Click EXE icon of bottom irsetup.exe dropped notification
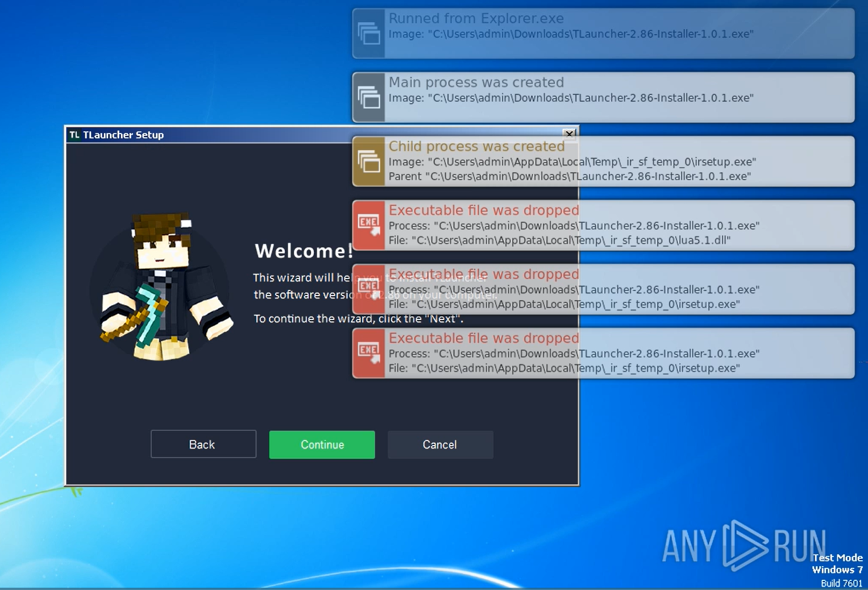Viewport: 868px width, 590px height. 369,353
